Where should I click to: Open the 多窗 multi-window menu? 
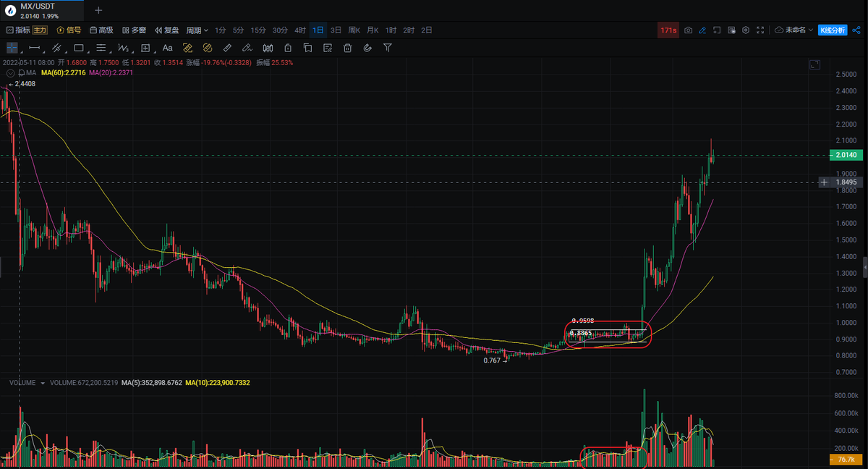pos(135,30)
